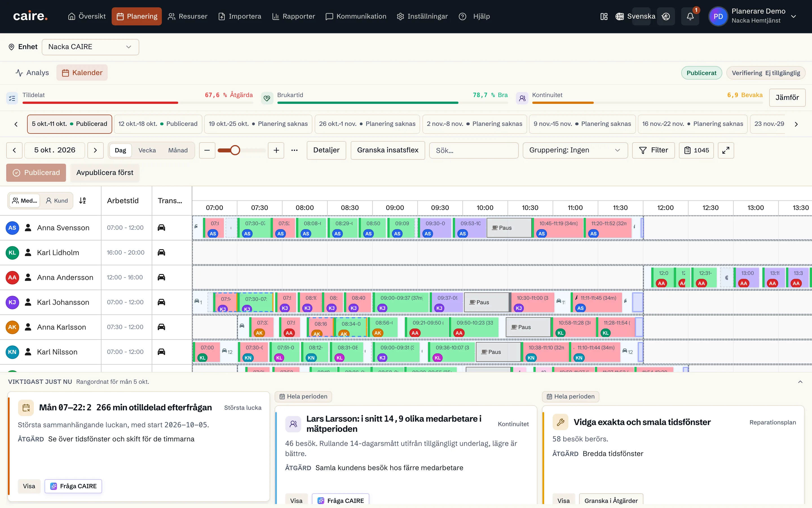Zoom in the timeline with plus button

276,150
